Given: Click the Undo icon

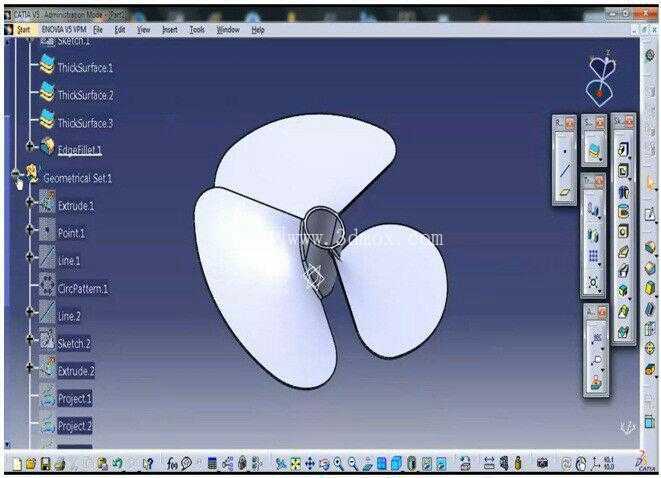Looking at the screenshot, I should coord(117,464).
